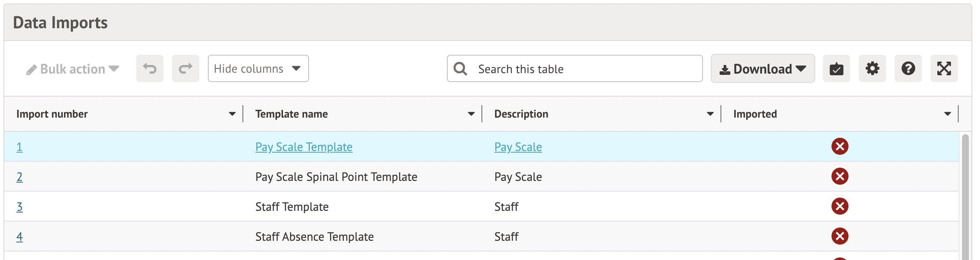This screenshot has width=980, height=260.
Task: Open Template name column menu arrow
Action: click(471, 114)
